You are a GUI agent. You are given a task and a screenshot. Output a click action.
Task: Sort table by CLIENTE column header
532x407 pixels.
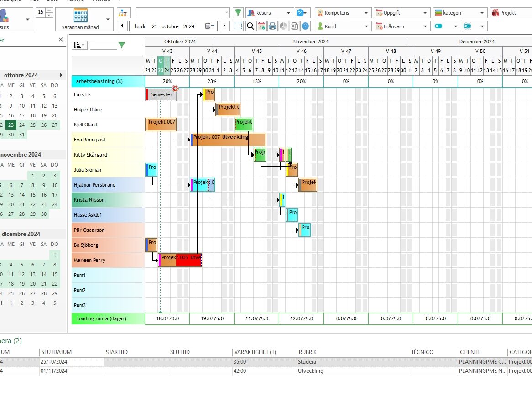482,352
